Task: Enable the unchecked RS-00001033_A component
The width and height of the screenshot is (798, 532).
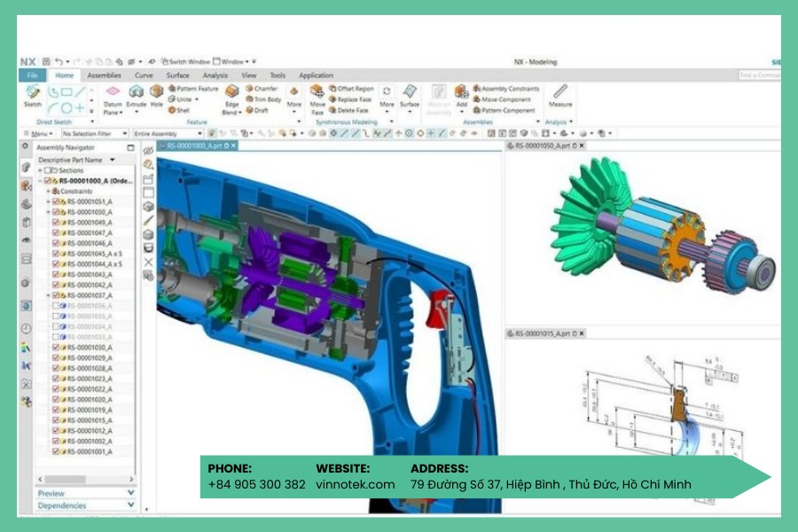Action: click(x=56, y=337)
